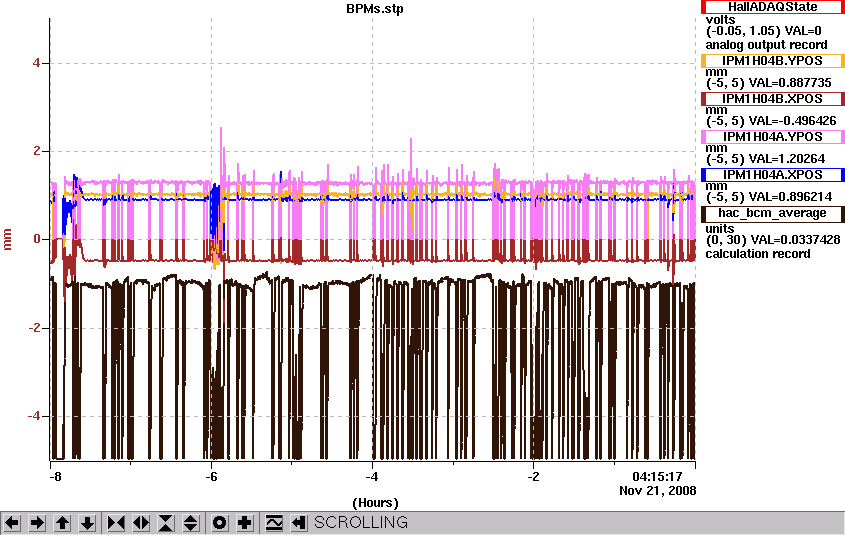Click the 'units' label under hac_bcm_average
Screen dimensions: 845x535
(x=719, y=228)
